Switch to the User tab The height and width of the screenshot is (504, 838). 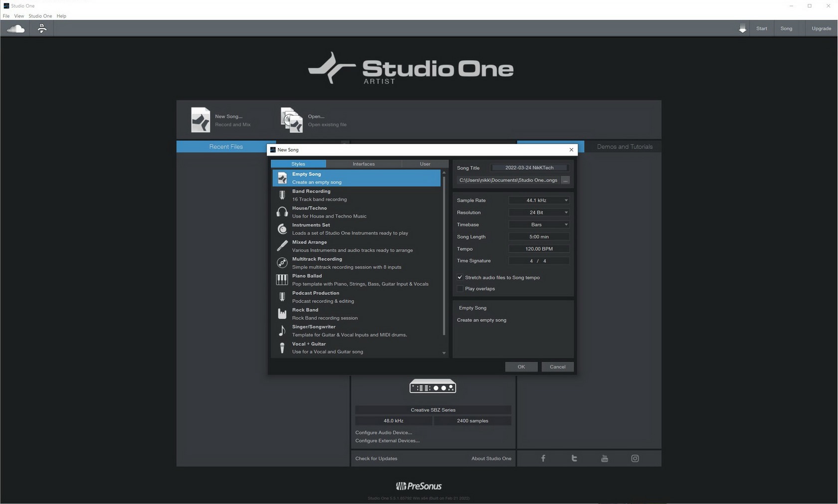pyautogui.click(x=425, y=164)
